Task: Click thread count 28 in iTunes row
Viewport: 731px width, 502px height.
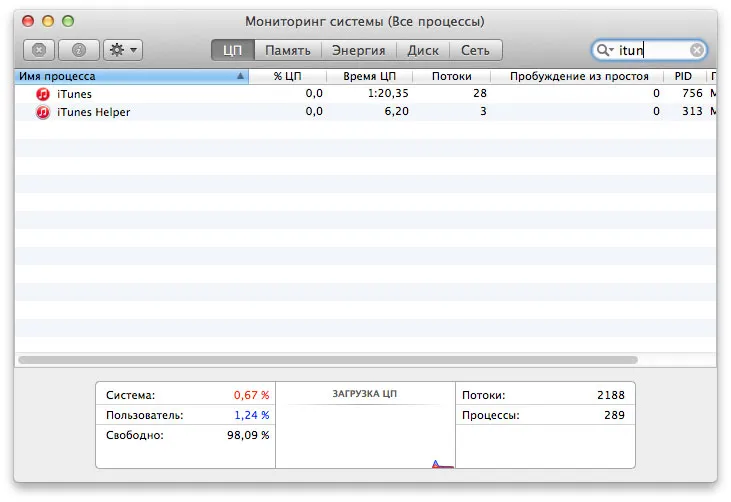Action: (480, 93)
